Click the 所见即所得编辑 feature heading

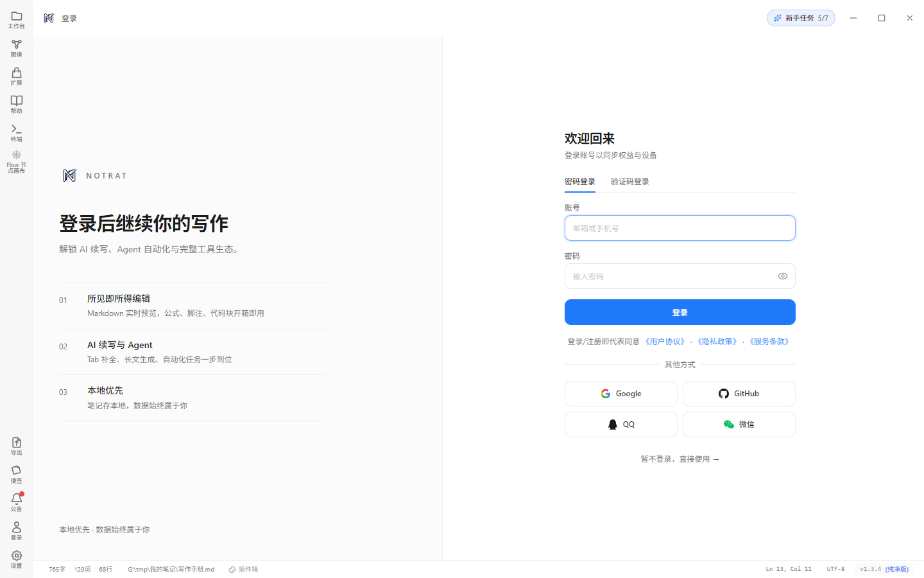point(119,299)
